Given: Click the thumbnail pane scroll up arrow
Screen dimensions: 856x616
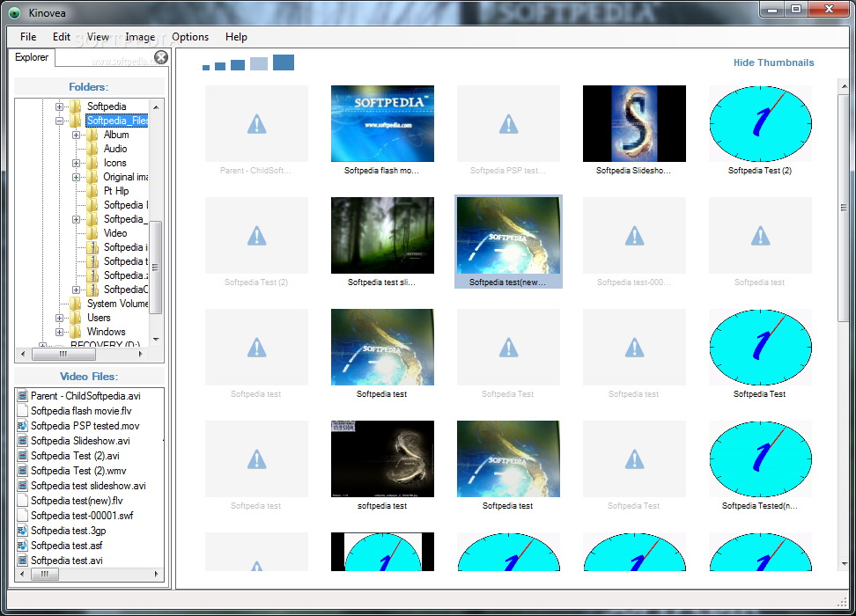Looking at the screenshot, I should pos(844,86).
